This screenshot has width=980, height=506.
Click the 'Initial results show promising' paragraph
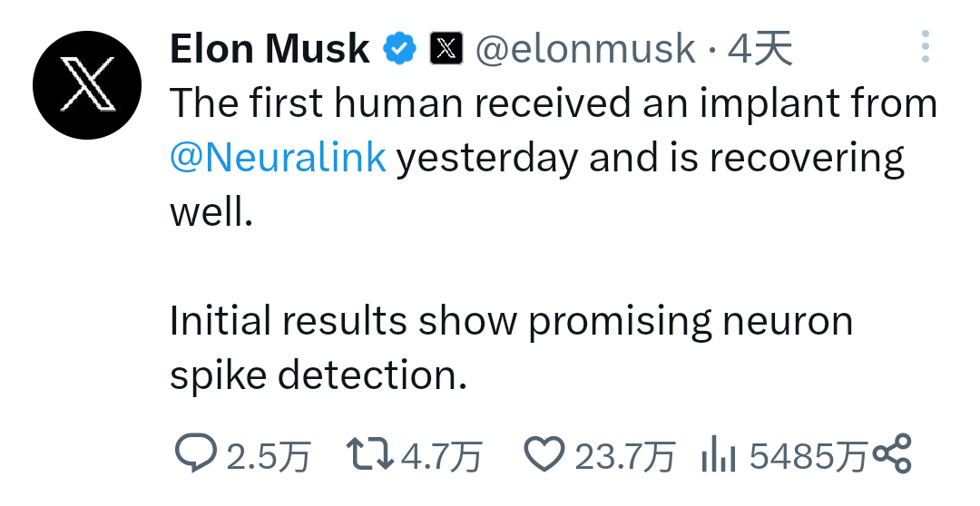(511, 348)
